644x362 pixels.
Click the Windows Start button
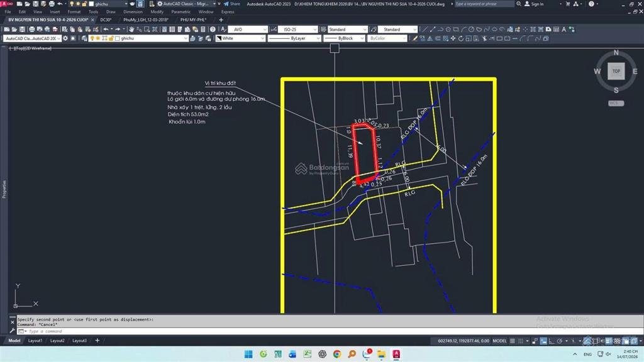pos(248,354)
